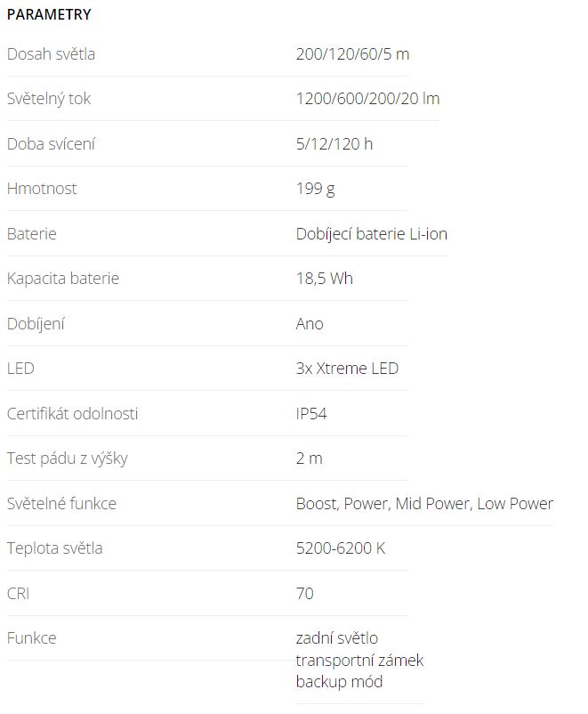The height and width of the screenshot is (714, 588).
Task: Select the 18,5 Wh capacity value
Action: 324,279
